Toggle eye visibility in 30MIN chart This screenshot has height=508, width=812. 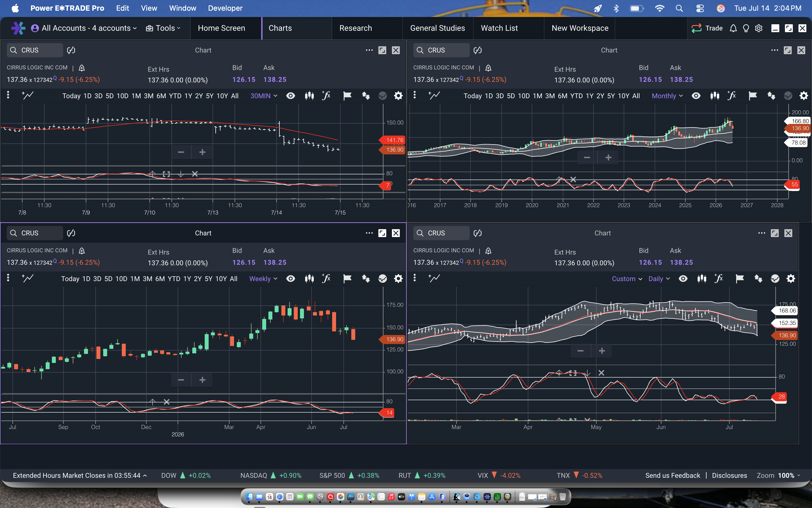coord(291,96)
